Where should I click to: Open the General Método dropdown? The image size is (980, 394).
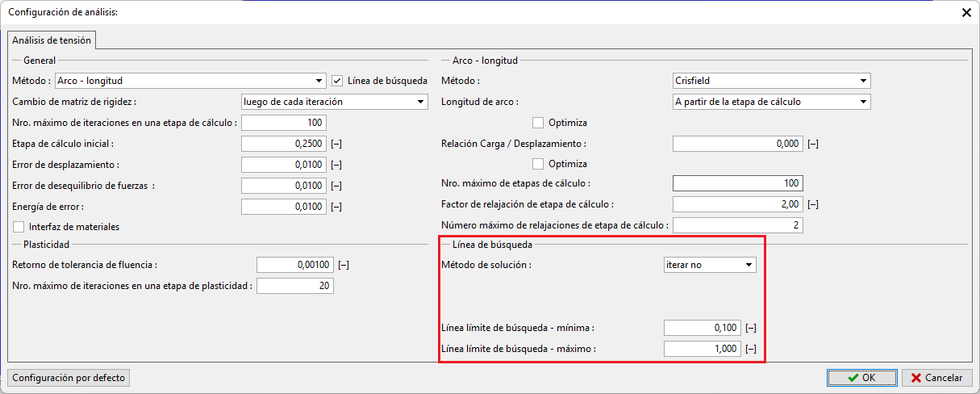(190, 81)
